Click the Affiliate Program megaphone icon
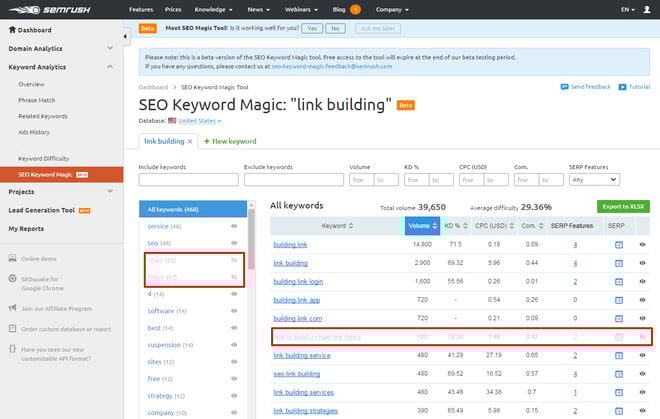This screenshot has width=660, height=419. 13,308
